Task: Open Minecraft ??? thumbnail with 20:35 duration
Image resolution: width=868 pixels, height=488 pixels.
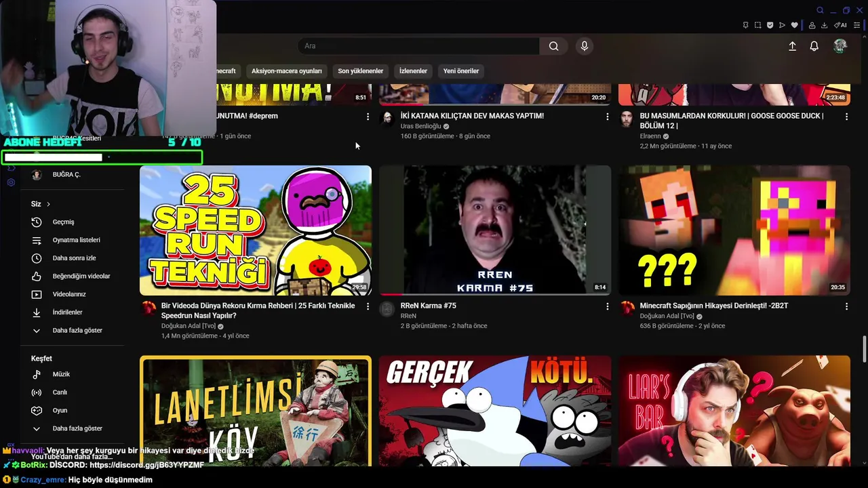Action: (734, 230)
